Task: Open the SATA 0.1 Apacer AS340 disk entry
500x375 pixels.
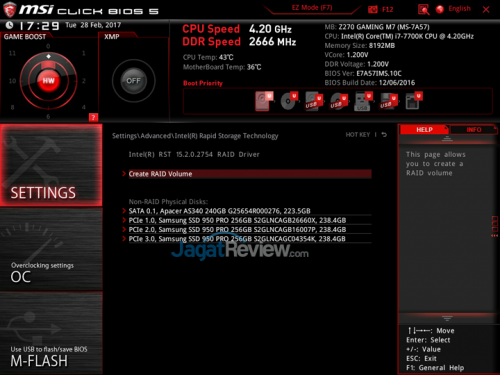Action: point(250,211)
